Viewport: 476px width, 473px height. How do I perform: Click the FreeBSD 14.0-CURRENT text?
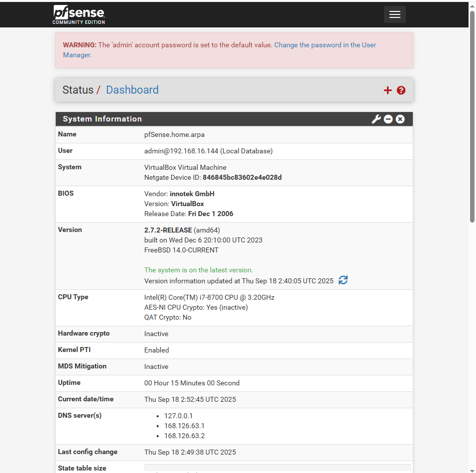pyautogui.click(x=181, y=250)
